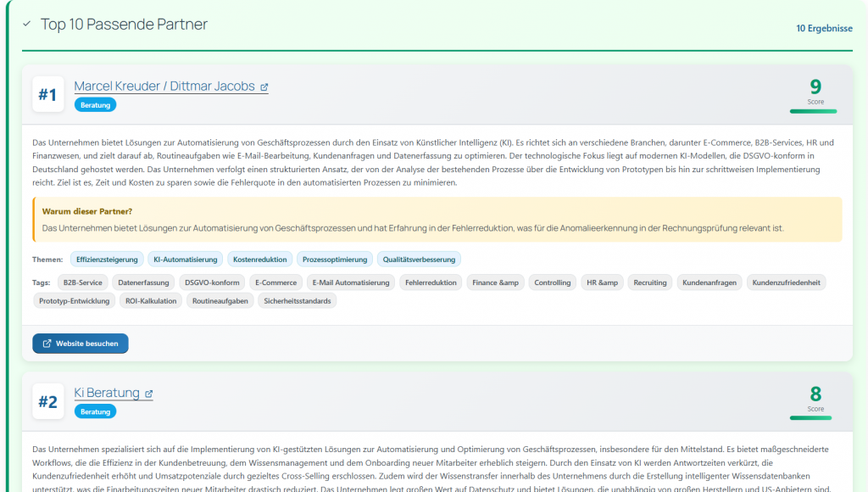868x492 pixels.
Task: Select the KI-Automatisierung theme chip
Action: coord(185,260)
